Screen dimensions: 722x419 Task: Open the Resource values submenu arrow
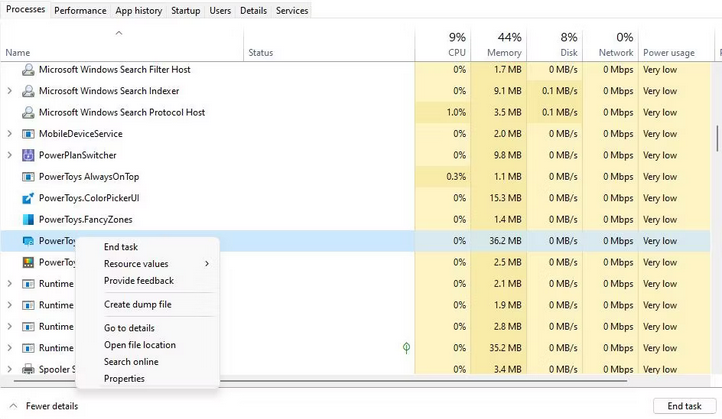[207, 264]
